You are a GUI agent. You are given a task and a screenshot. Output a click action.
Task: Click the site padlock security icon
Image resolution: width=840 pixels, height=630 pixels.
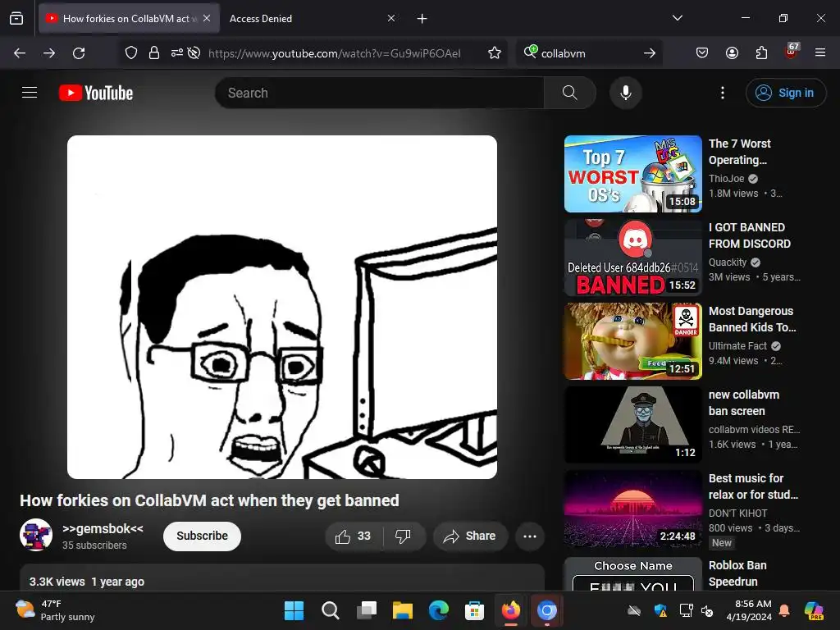click(154, 53)
